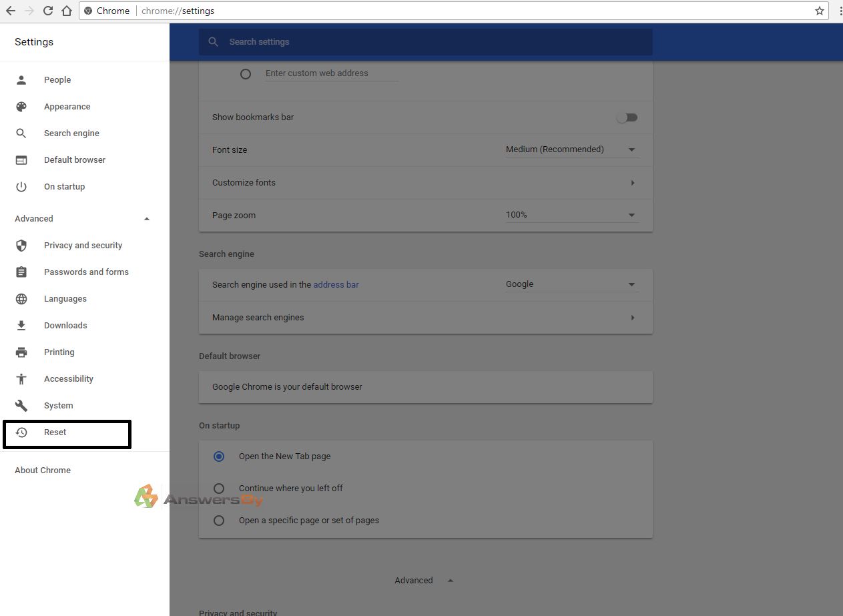Collapse the Advanced section at page bottom
Image resolution: width=843 pixels, height=616 pixels.
451,581
